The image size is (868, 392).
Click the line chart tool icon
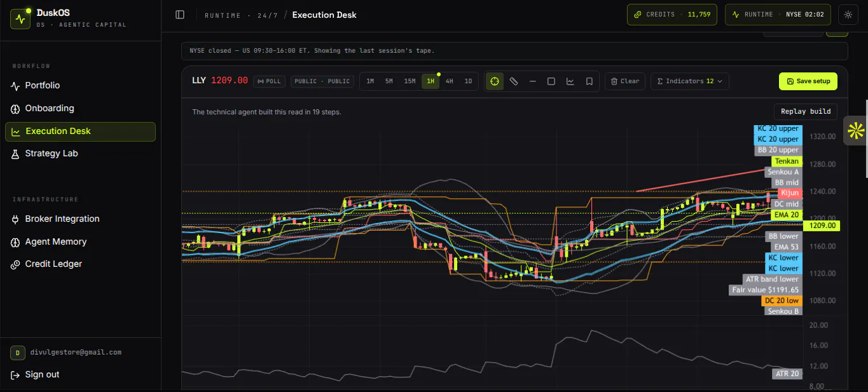coord(570,81)
